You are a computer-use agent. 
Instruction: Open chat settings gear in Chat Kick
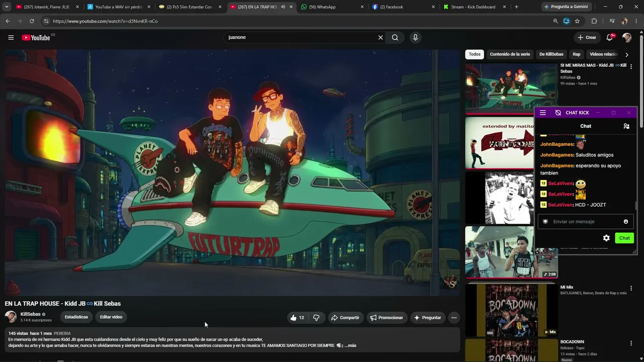tap(606, 238)
